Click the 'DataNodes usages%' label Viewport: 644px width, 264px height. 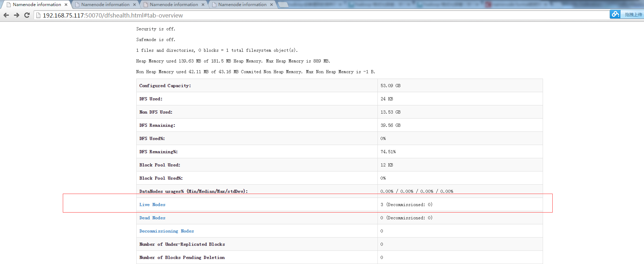click(193, 191)
